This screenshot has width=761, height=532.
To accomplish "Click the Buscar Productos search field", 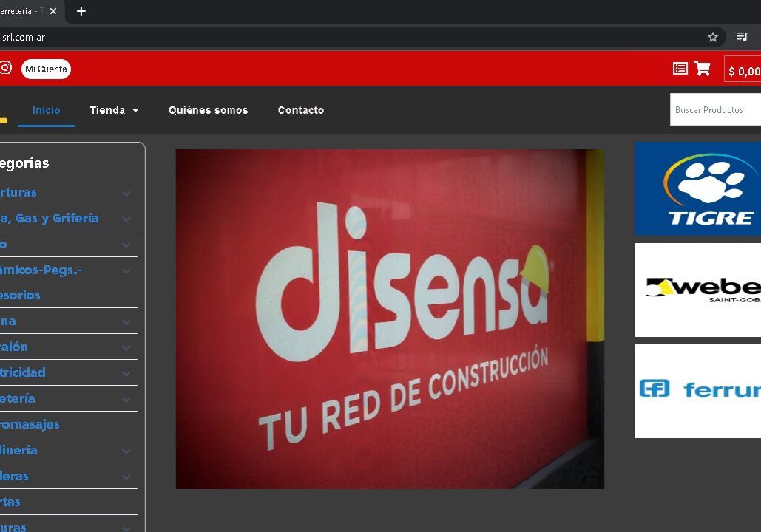I will click(714, 110).
